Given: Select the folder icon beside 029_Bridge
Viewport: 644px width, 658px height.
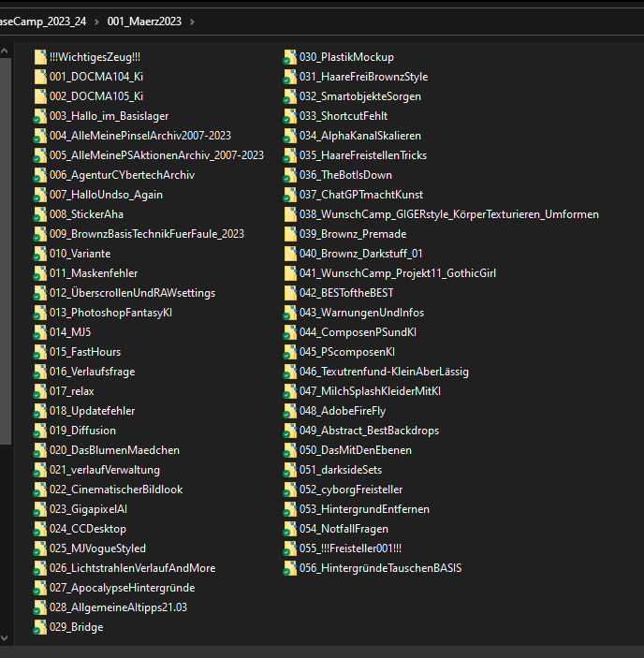Looking at the screenshot, I should [x=40, y=627].
